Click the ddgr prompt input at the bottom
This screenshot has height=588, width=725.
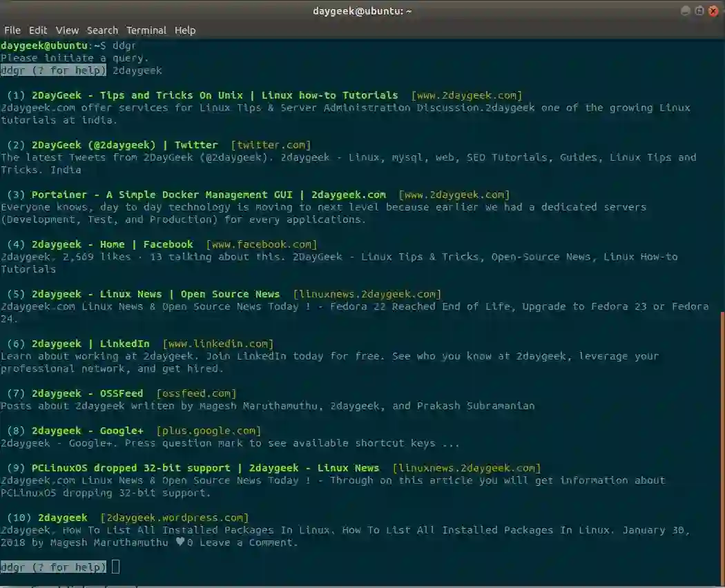115,567
